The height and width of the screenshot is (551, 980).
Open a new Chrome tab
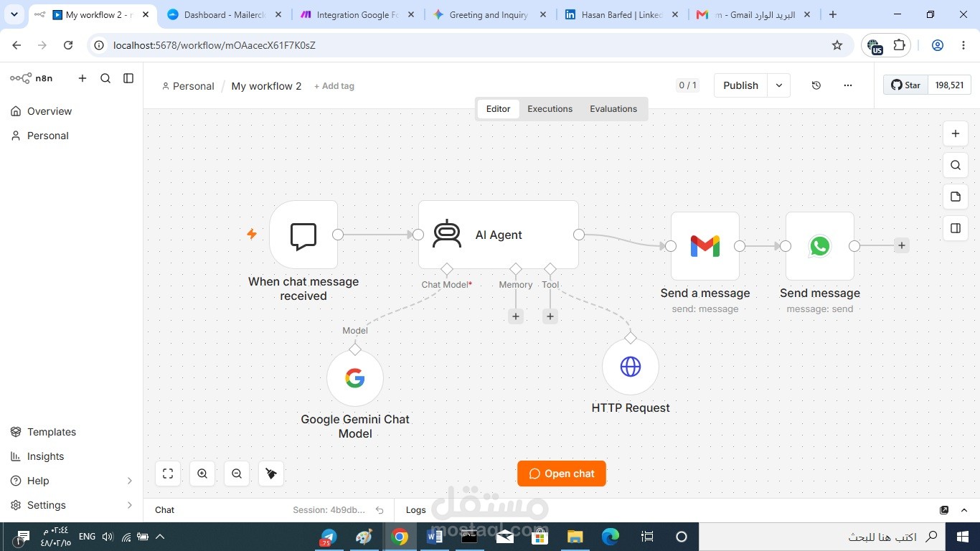[x=832, y=14]
